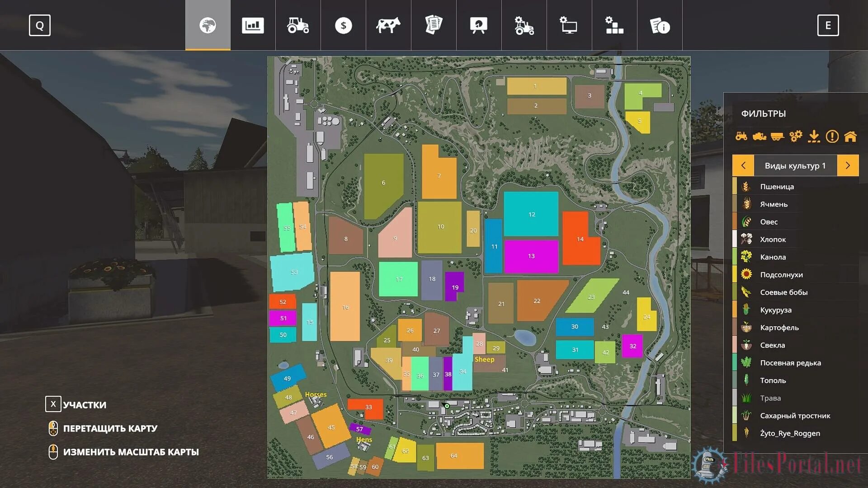Click the cotton boll icon
This screenshot has width=868, height=488.
click(x=746, y=239)
